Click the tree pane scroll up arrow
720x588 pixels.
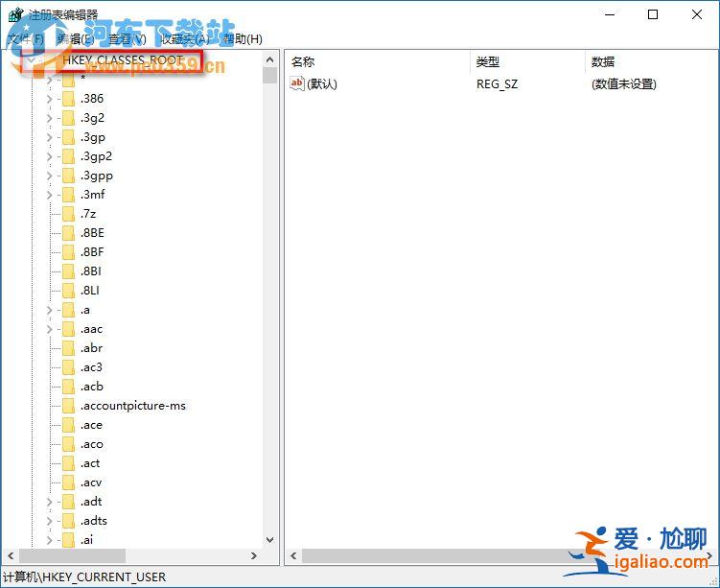[x=270, y=59]
